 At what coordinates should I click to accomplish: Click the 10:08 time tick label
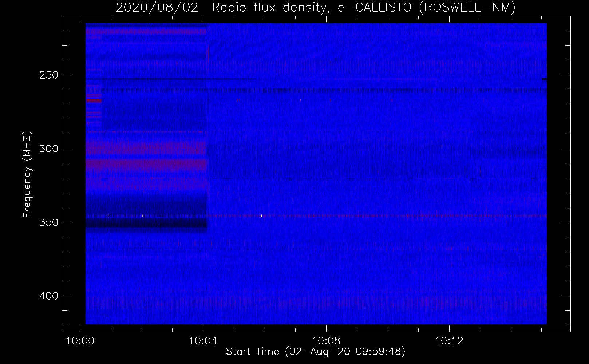pyautogui.click(x=326, y=341)
